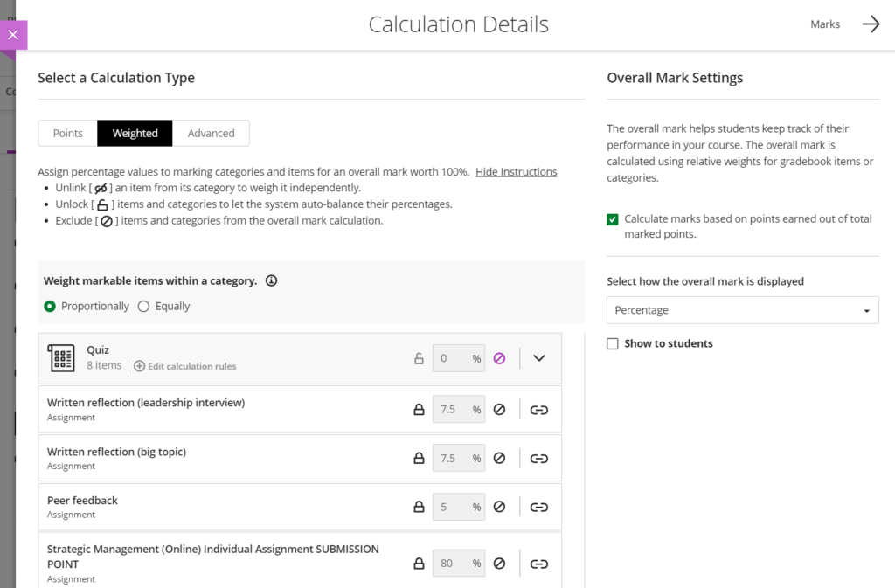Switch to the Advanced calculation tab

[x=211, y=134]
